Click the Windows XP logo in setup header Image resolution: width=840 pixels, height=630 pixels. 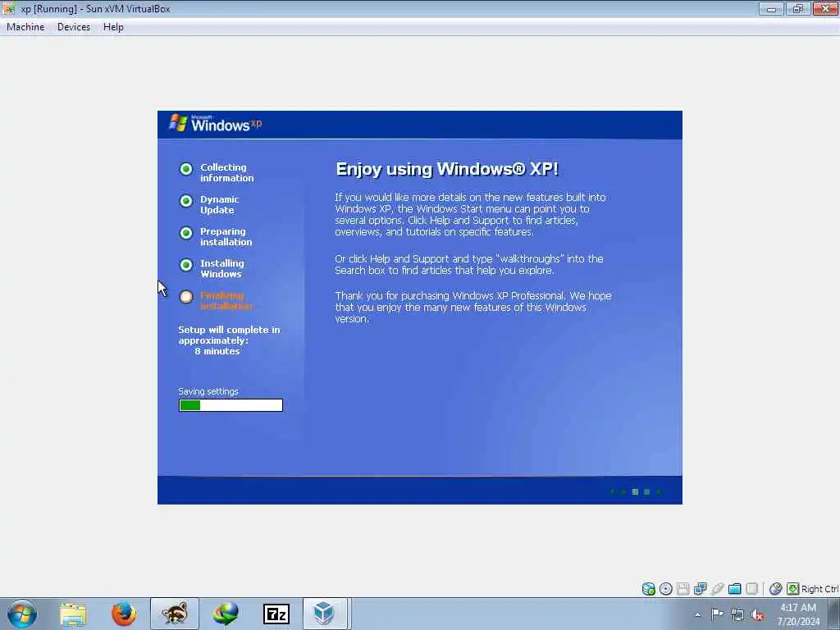pyautogui.click(x=216, y=124)
